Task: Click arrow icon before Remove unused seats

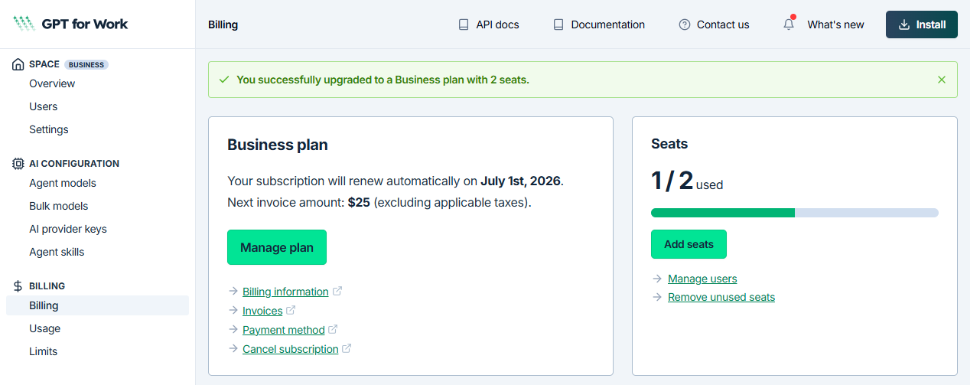Action: (657, 297)
